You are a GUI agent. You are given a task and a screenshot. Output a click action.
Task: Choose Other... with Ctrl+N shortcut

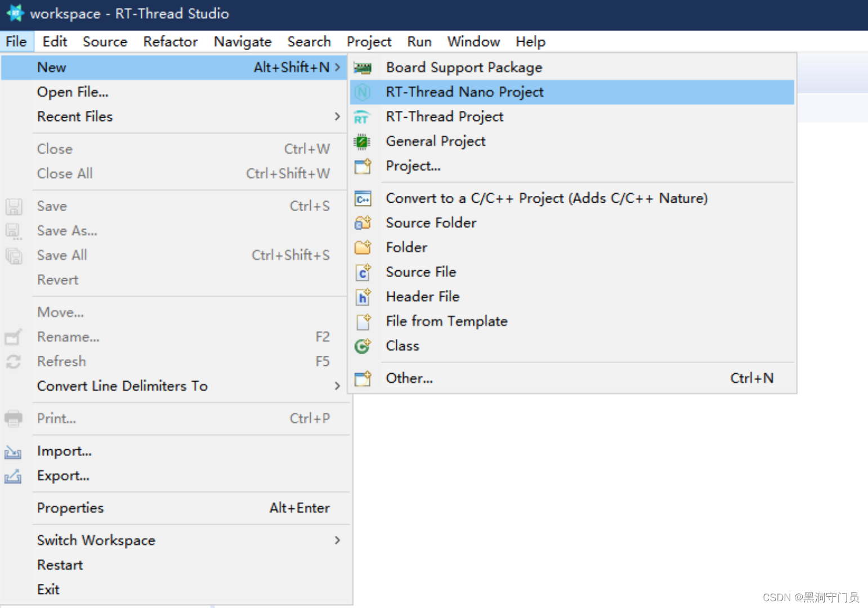point(572,378)
